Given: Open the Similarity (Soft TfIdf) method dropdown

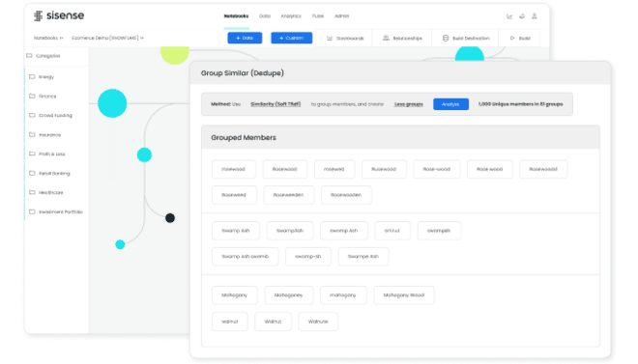Looking at the screenshot, I should pos(275,104).
